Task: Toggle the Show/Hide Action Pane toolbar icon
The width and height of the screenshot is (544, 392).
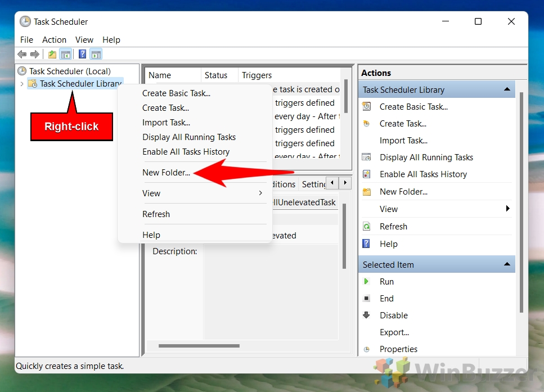Action: tap(96, 54)
